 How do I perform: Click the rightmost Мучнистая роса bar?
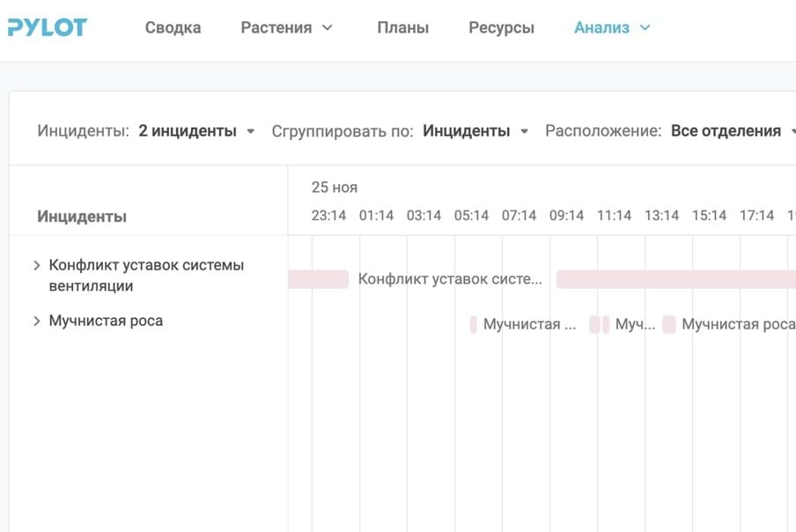pyautogui.click(x=670, y=325)
